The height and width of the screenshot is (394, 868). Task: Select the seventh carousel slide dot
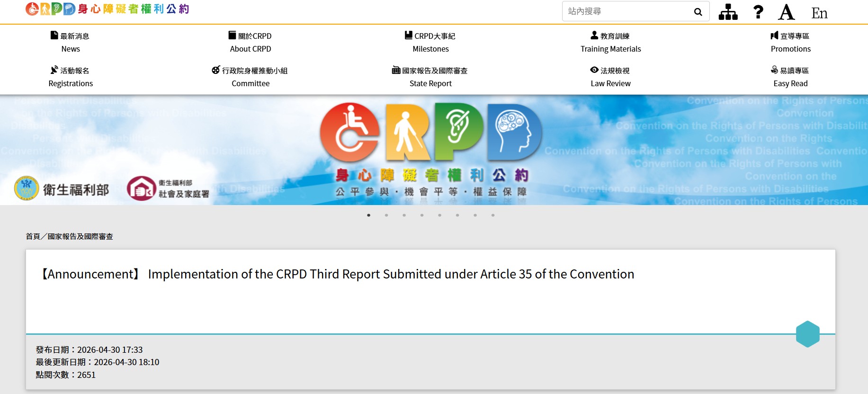(475, 215)
